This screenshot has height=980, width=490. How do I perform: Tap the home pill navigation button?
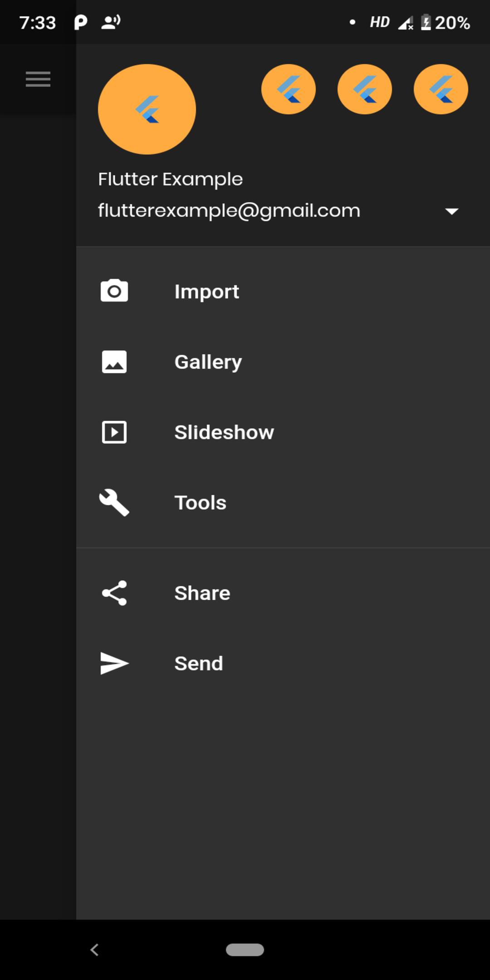click(x=245, y=950)
